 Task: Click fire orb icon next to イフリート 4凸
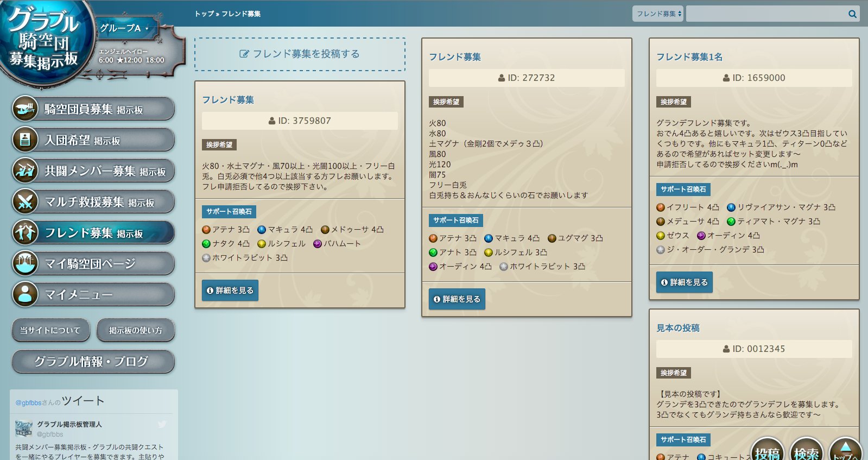(x=661, y=207)
